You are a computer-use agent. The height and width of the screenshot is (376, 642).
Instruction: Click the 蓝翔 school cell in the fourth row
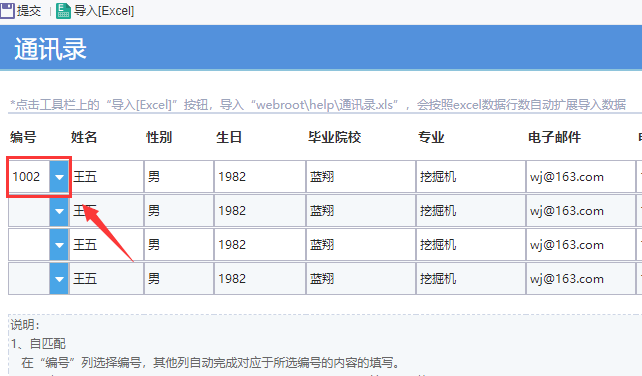361,279
